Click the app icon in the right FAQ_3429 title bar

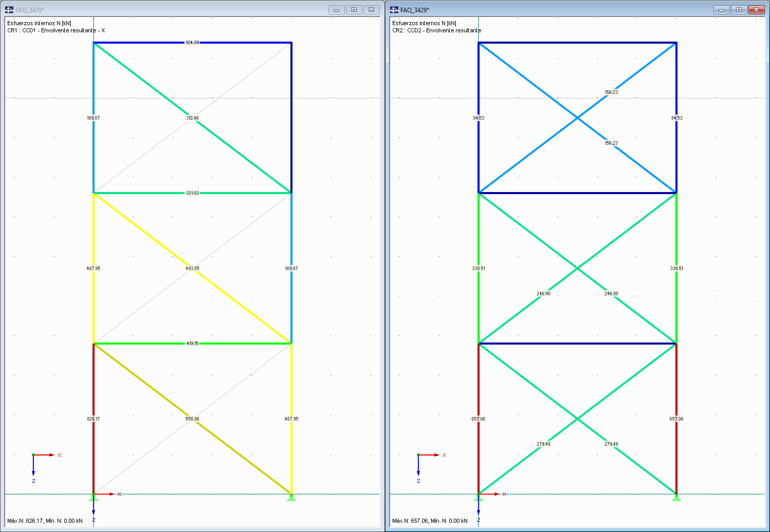click(394, 10)
